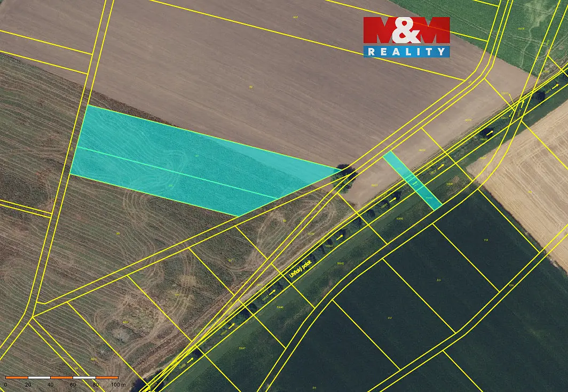This screenshot has width=568, height=392.
Task: Click the '40' scale bar label
Action: point(51,385)
